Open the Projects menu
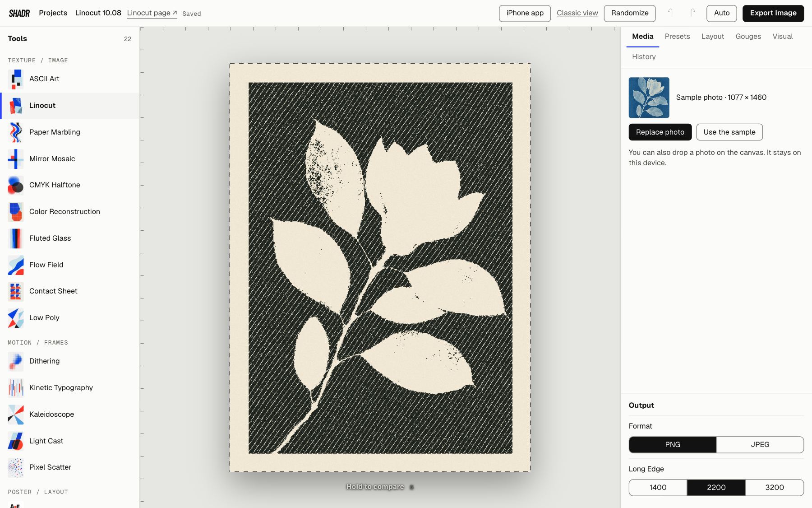This screenshot has width=812, height=508. 53,13
